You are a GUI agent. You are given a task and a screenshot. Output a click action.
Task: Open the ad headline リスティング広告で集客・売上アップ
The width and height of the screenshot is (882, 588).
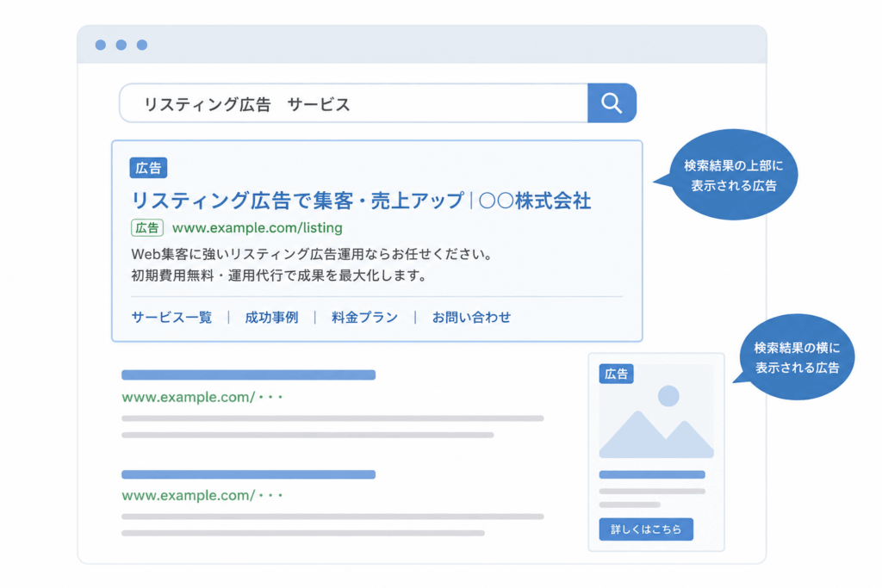(361, 201)
